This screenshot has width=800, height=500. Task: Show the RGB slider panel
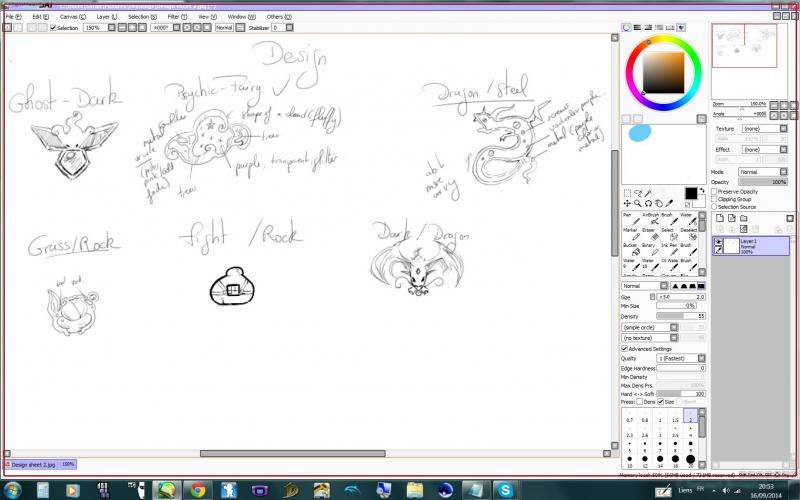click(637, 28)
